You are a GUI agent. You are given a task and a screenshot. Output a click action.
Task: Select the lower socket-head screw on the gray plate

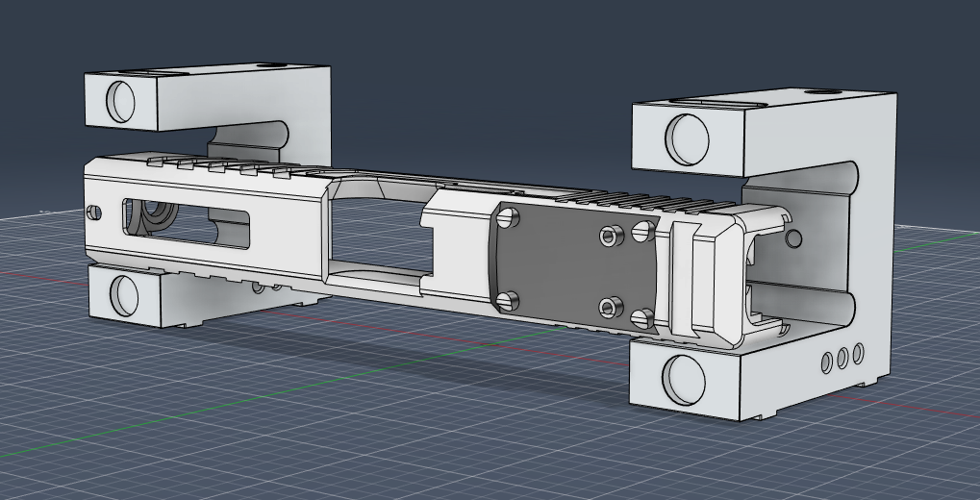(x=608, y=307)
